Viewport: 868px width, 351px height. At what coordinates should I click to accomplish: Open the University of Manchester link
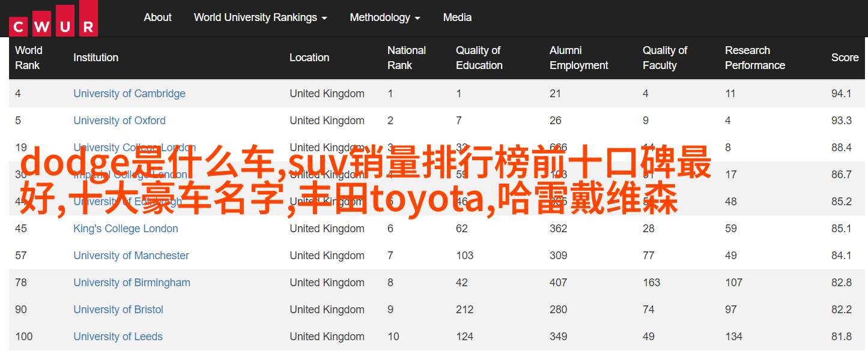131,256
